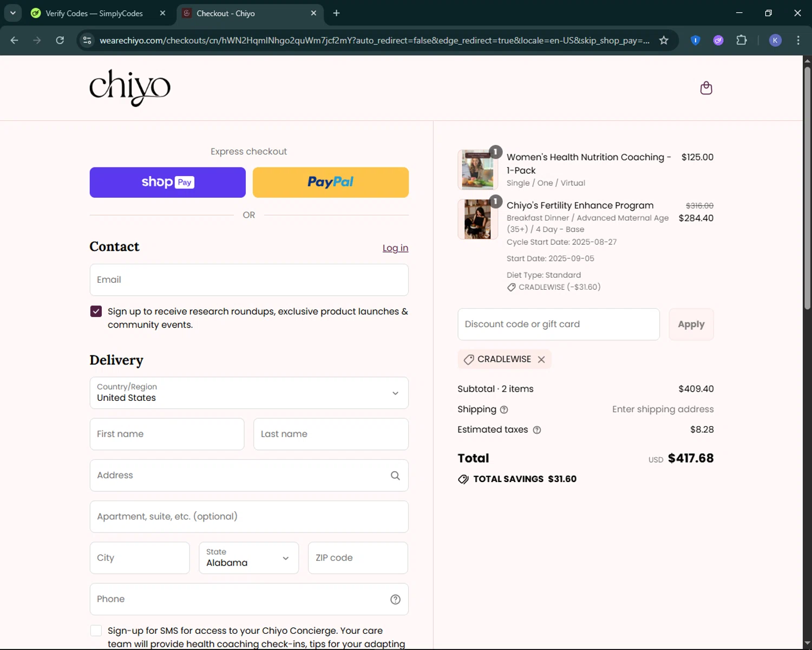Screen dimensions: 812x650
Task: Click the TOTAL SAVINGS $31.60 text
Action: 525,479
